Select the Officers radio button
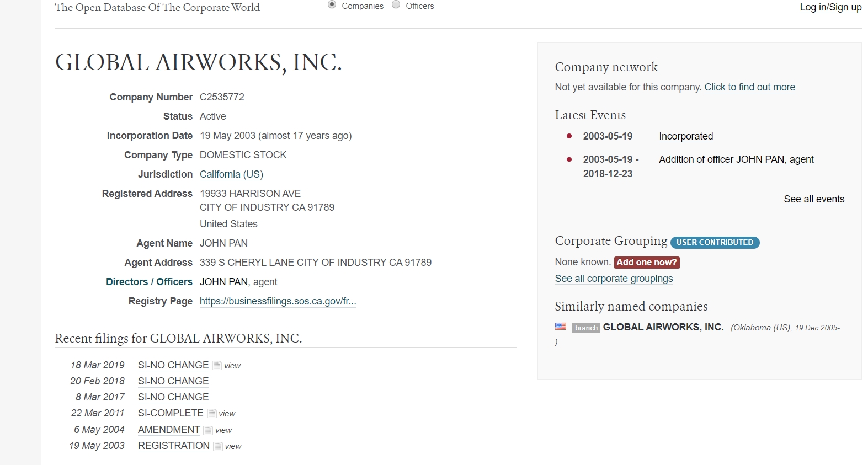This screenshot has height=465, width=868. pos(396,5)
